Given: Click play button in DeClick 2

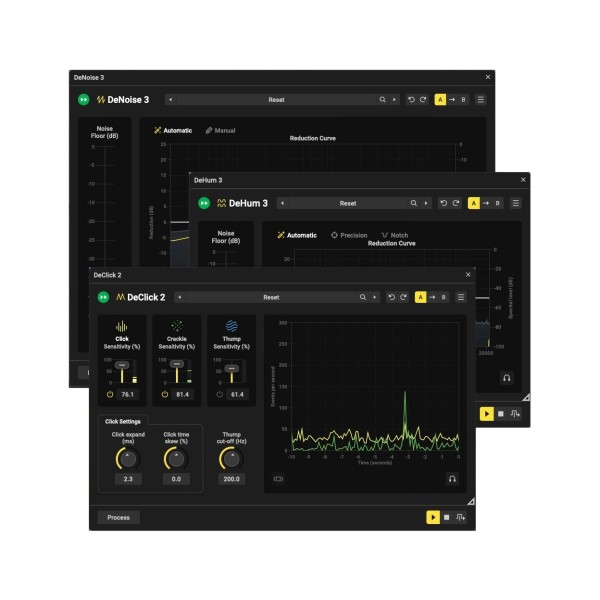Looking at the screenshot, I should 433,517.
